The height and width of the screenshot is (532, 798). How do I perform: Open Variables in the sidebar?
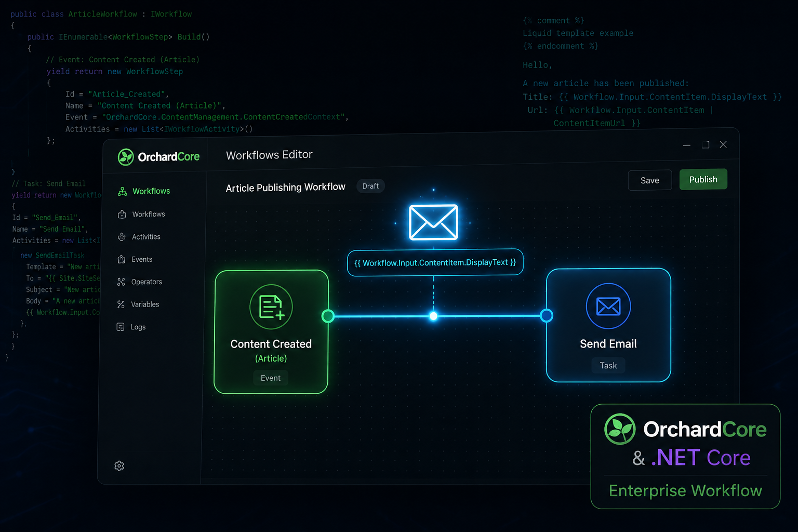pyautogui.click(x=138, y=304)
